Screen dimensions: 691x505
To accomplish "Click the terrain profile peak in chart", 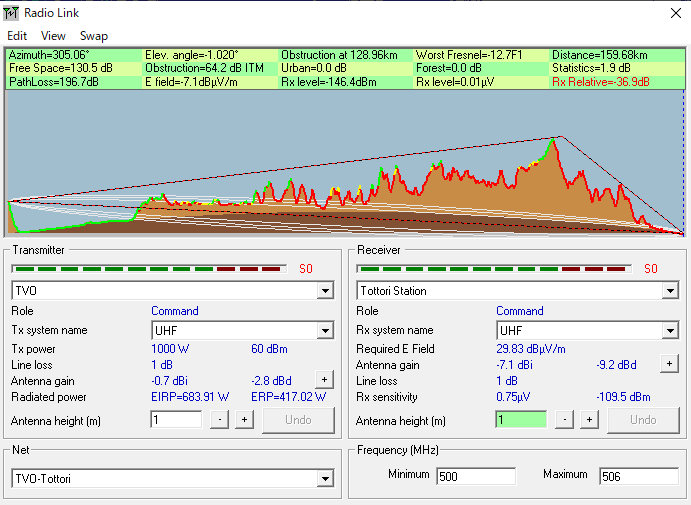I will [554, 141].
